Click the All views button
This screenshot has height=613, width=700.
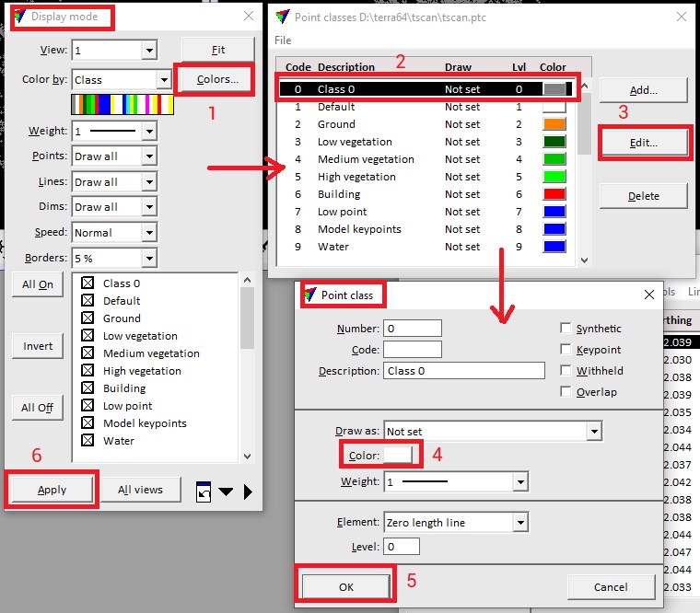point(140,490)
